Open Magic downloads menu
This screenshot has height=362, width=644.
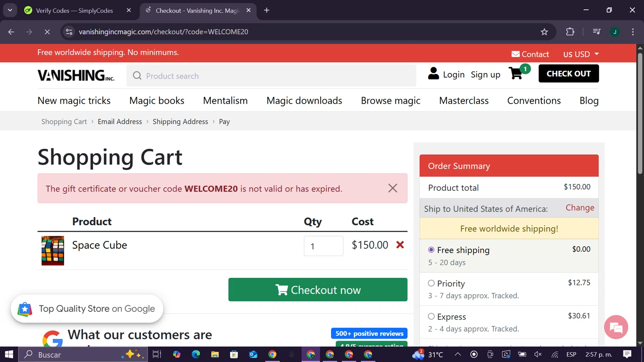pyautogui.click(x=304, y=100)
